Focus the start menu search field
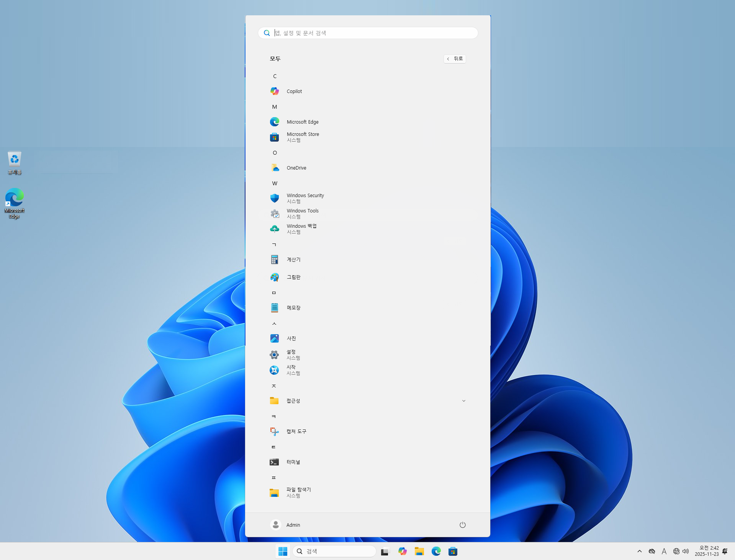735x560 pixels. coord(368,33)
